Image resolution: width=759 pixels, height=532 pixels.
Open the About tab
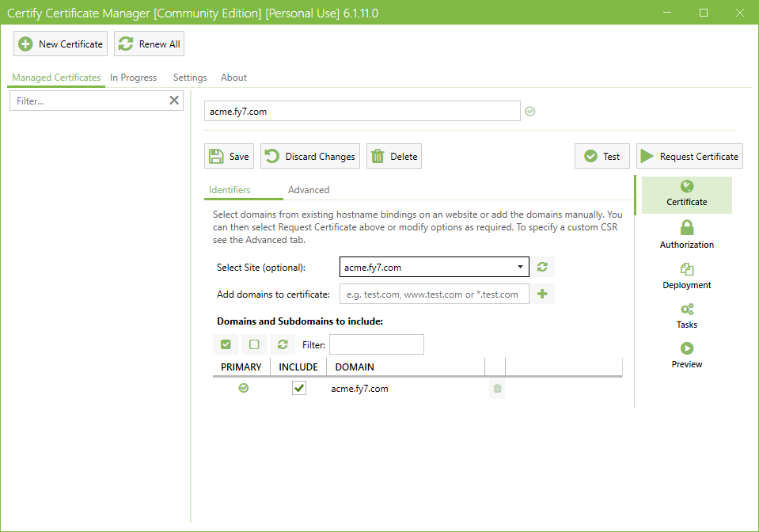pyautogui.click(x=233, y=78)
